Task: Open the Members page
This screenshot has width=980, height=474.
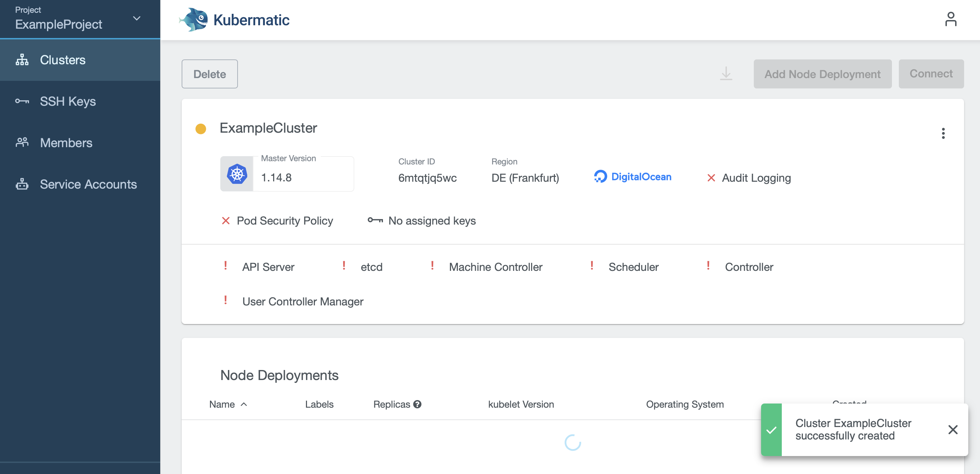Action: click(80, 143)
